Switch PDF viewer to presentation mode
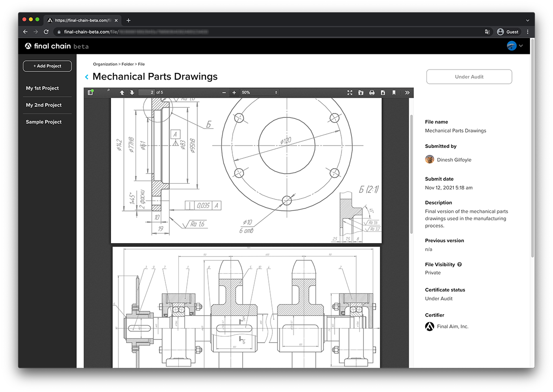553x392 pixels. click(x=350, y=93)
